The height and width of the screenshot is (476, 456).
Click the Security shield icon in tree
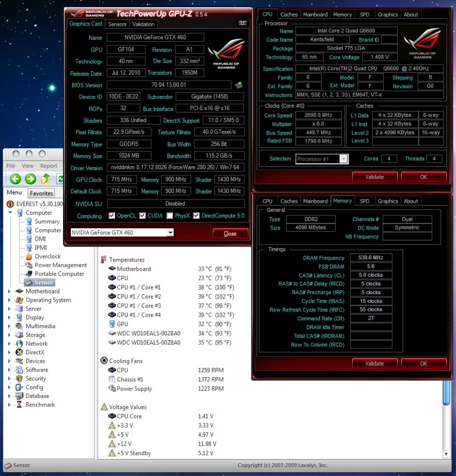pos(19,378)
